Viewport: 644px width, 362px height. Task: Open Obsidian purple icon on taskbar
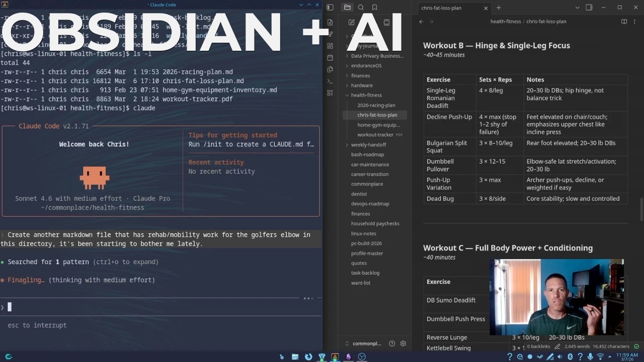coord(348,356)
